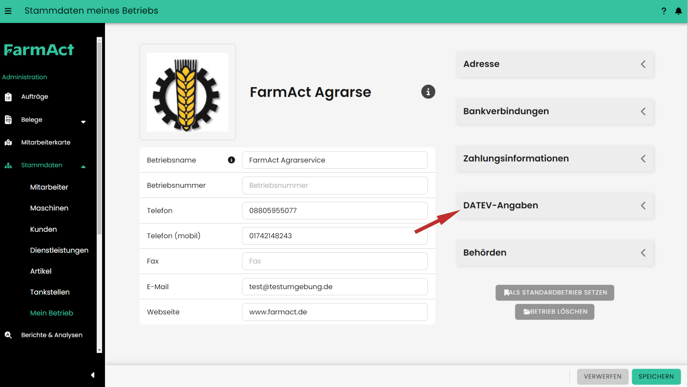
Task: Click the Stammdaten hierarchy icon
Action: (x=8, y=165)
